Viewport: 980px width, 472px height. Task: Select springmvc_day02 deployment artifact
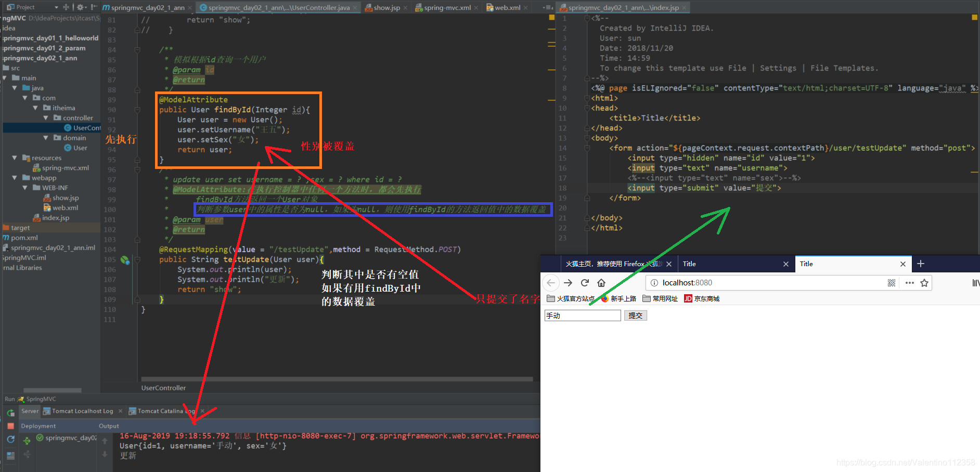pyautogui.click(x=67, y=438)
